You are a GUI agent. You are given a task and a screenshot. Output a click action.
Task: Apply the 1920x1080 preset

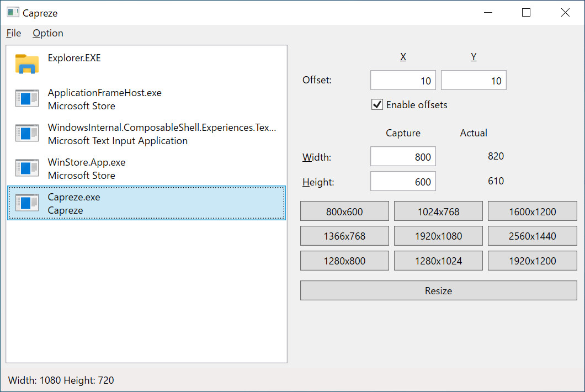click(438, 236)
